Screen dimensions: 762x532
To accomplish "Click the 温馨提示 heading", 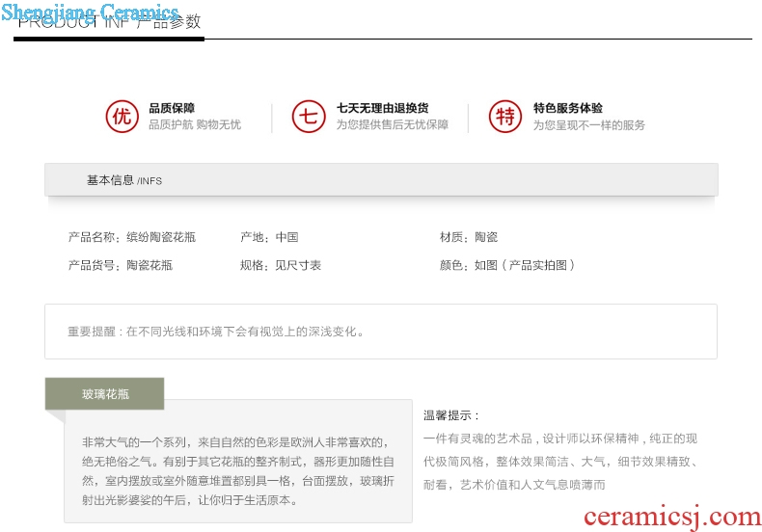I will [451, 415].
